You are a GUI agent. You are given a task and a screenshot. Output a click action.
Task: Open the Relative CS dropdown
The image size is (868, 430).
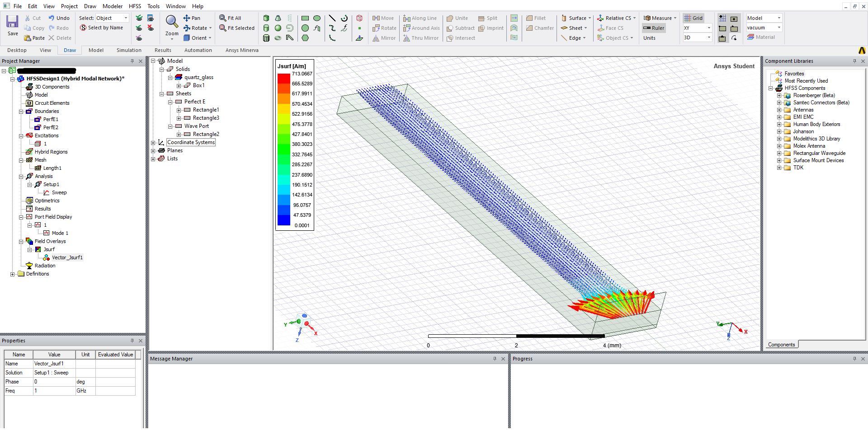[616, 18]
